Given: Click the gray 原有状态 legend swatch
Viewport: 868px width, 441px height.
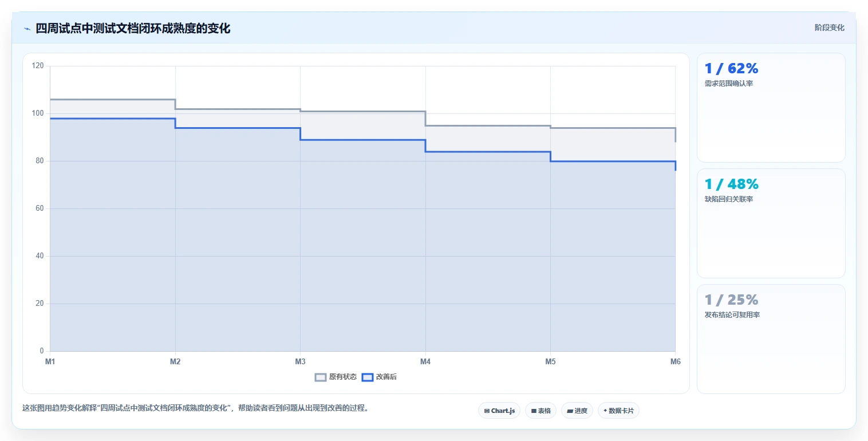Looking at the screenshot, I should [321, 377].
